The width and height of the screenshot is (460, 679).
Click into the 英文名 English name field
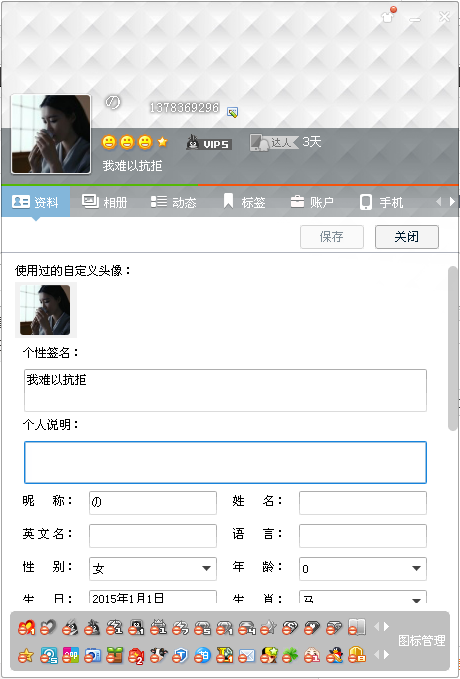(152, 535)
